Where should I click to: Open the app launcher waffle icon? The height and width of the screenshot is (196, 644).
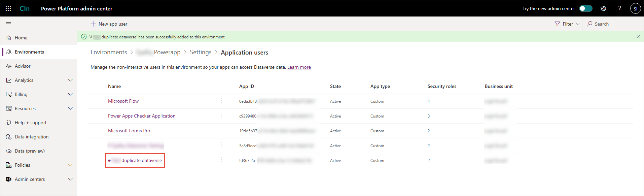pos(8,8)
